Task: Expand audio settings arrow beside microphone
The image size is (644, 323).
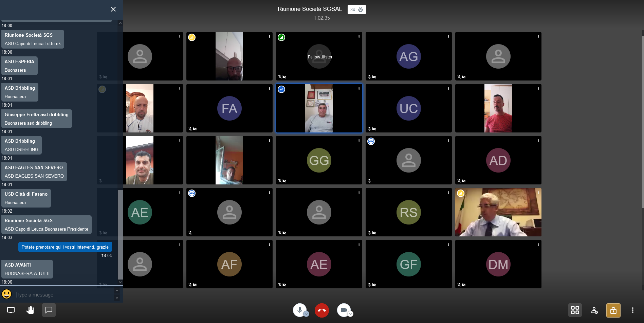Action: pos(306,314)
